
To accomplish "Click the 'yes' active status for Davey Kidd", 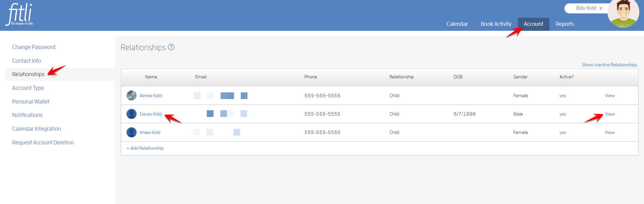I will coord(563,114).
